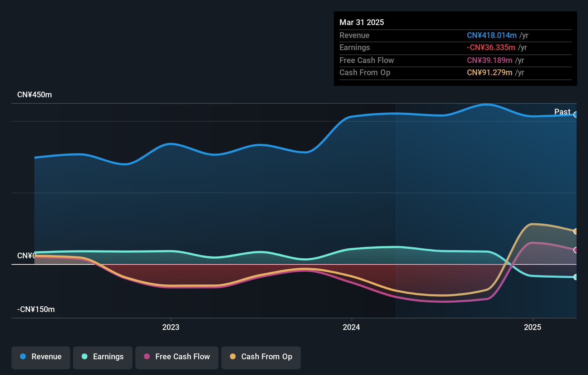Click the -CN¥36.335m earnings value

click(491, 47)
